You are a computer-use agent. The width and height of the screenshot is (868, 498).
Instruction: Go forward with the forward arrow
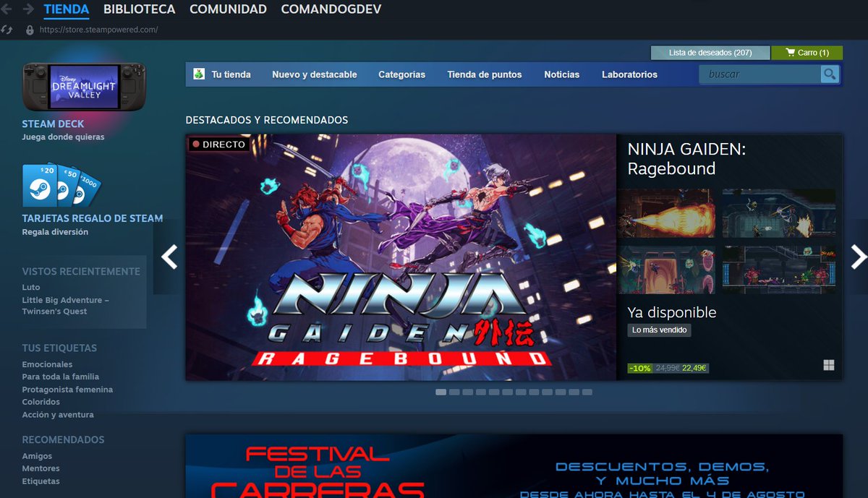click(28, 9)
